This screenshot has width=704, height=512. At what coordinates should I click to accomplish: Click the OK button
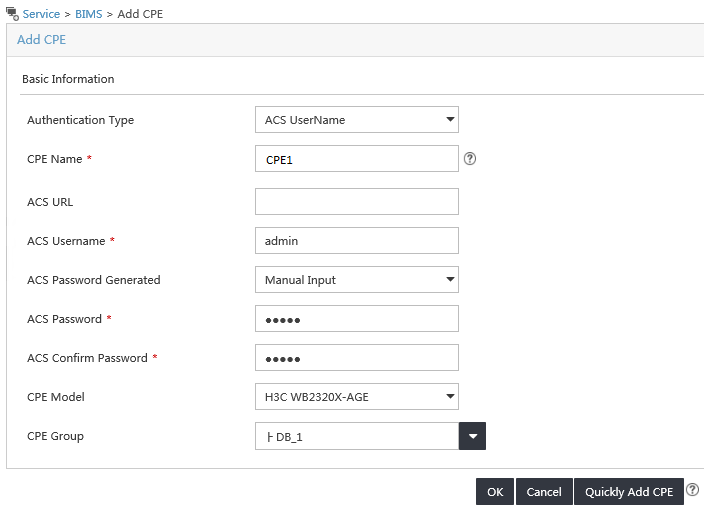[x=495, y=491]
